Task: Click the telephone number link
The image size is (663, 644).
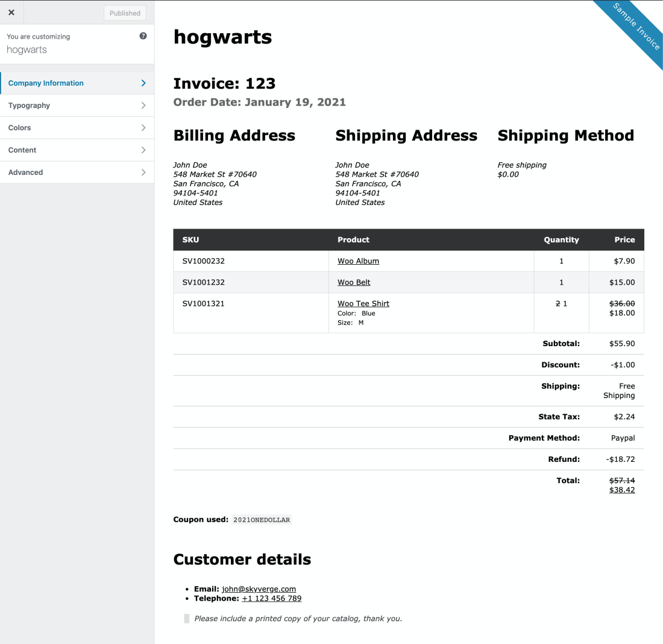Action: coord(271,598)
